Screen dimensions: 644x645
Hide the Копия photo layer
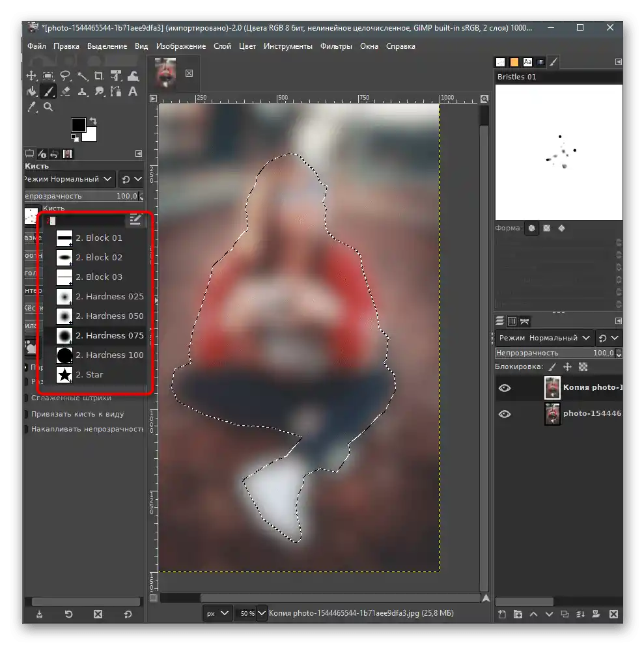505,388
